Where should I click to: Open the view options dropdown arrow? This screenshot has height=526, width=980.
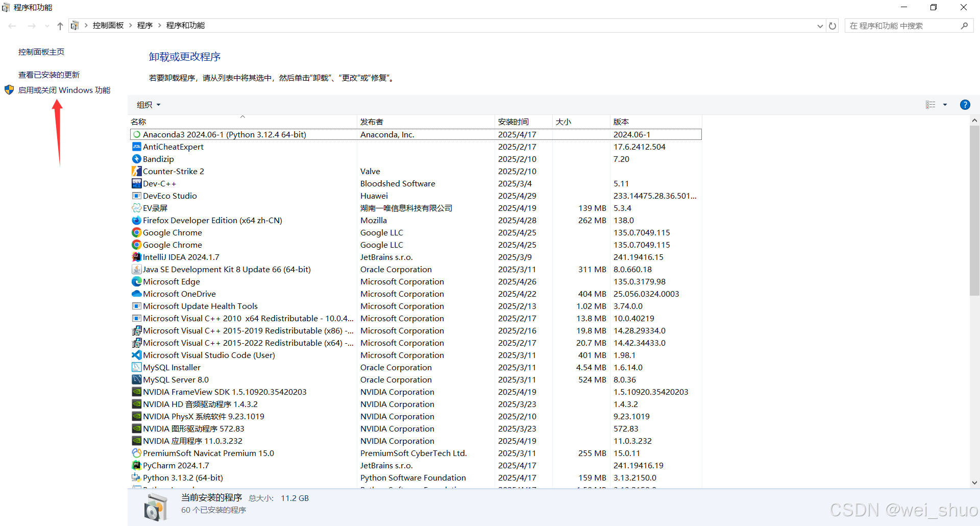(x=945, y=105)
